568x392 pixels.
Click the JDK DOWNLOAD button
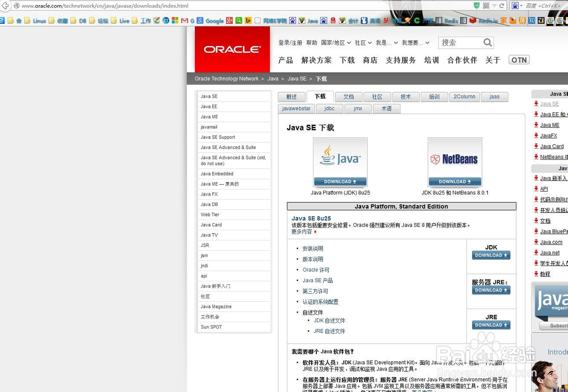(491, 255)
